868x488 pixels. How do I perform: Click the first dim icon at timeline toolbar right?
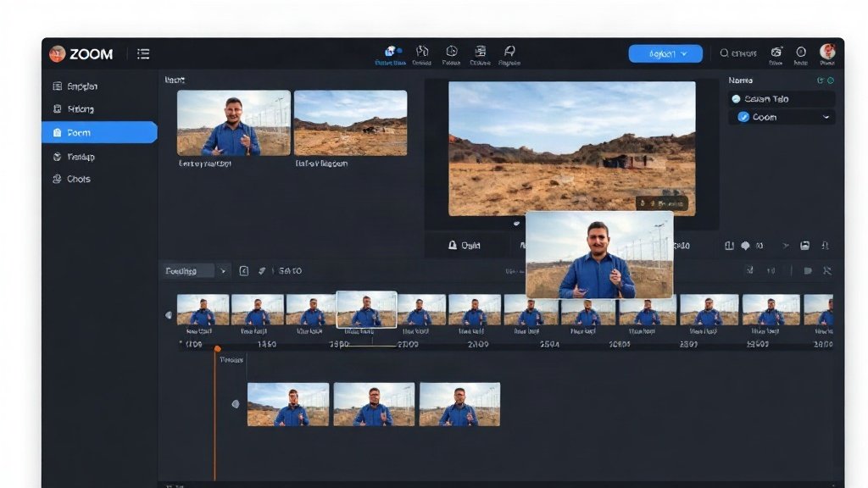(750, 270)
